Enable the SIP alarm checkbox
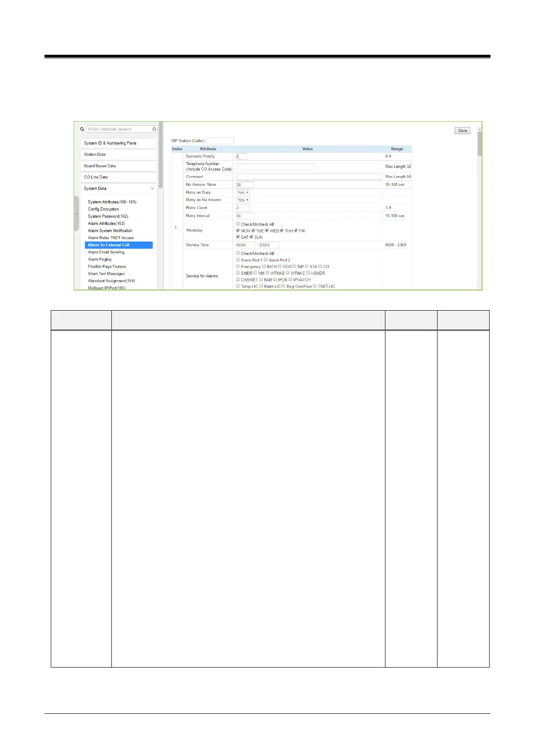Viewport: 535px width, 756px height. (x=294, y=266)
